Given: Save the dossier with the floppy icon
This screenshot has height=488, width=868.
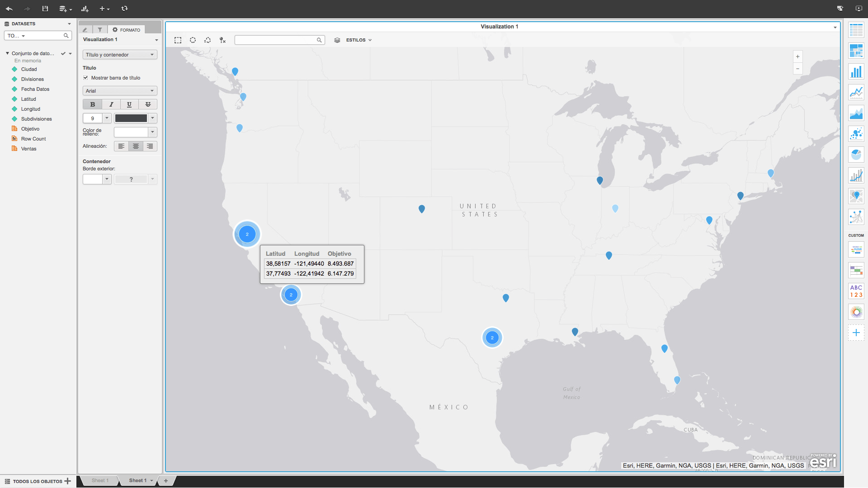Looking at the screenshot, I should point(45,9).
